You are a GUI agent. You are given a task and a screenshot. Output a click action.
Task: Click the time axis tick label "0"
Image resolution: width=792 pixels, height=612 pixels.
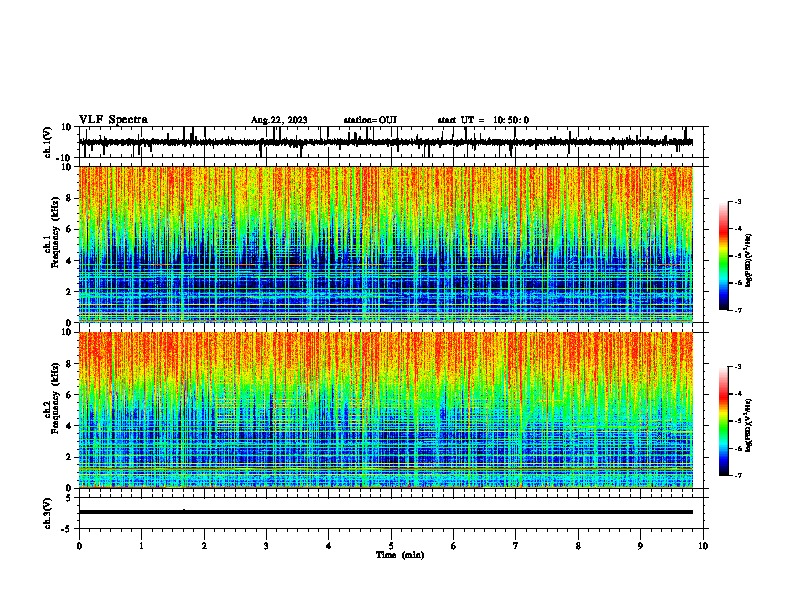tap(79, 546)
